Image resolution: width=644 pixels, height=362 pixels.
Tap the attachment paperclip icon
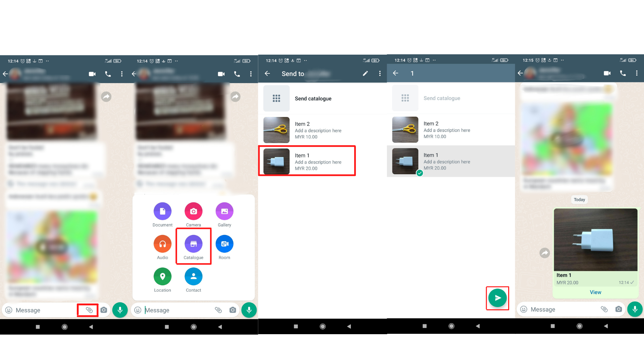(x=89, y=310)
